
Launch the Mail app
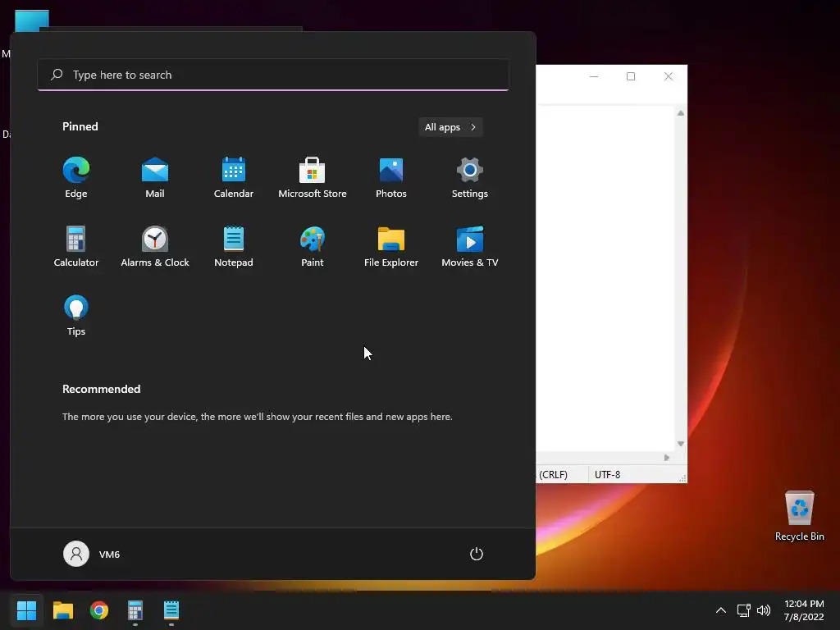(155, 178)
